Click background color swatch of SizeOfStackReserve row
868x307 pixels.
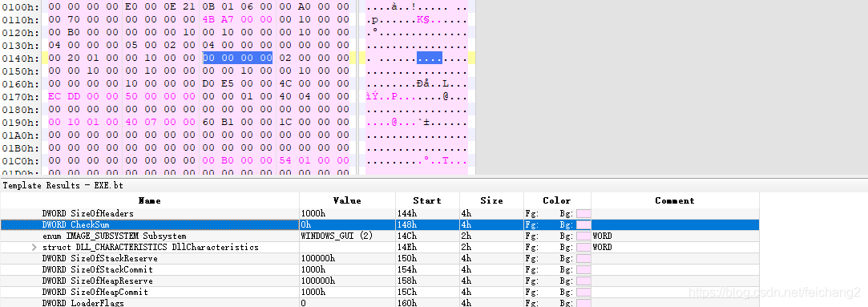point(583,258)
